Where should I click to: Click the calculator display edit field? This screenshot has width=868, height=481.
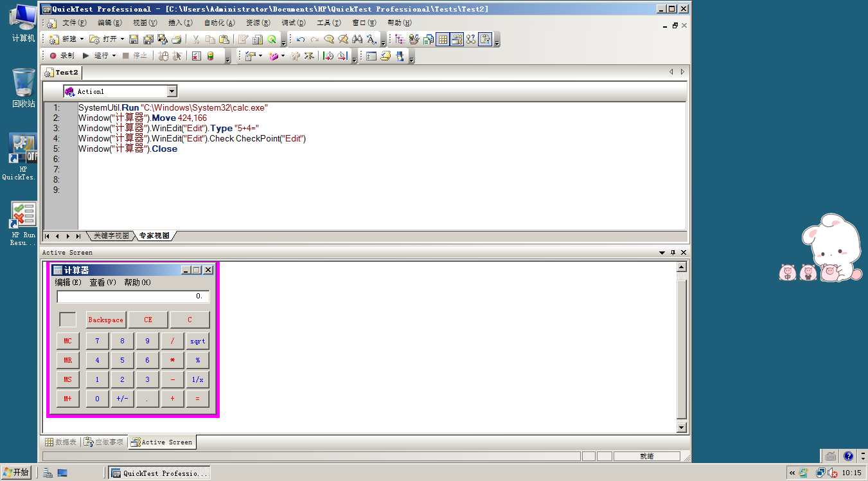click(x=133, y=296)
